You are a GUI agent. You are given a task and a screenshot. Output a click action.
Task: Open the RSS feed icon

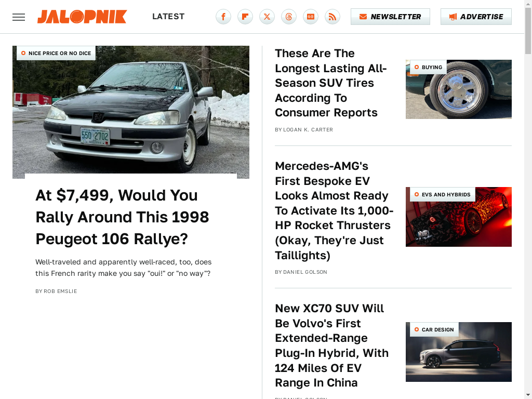pos(332,17)
